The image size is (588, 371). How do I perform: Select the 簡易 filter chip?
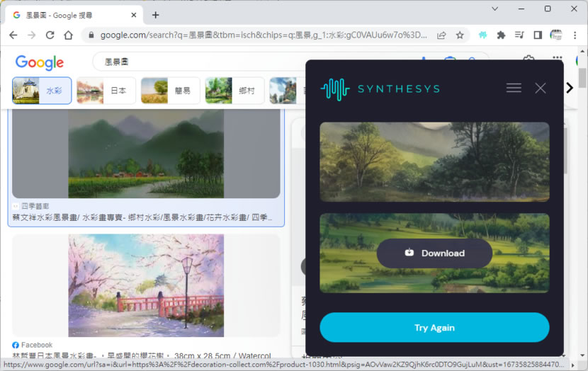point(171,91)
